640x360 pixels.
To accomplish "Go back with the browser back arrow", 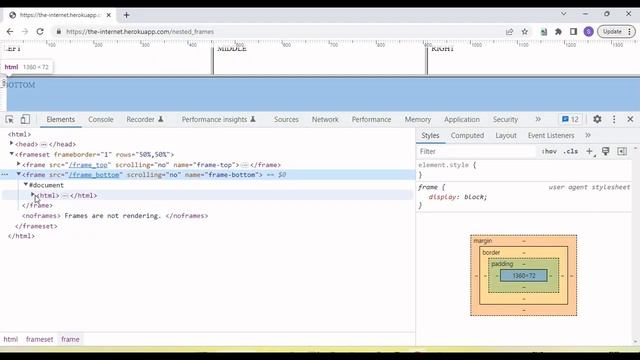I will [x=10, y=31].
